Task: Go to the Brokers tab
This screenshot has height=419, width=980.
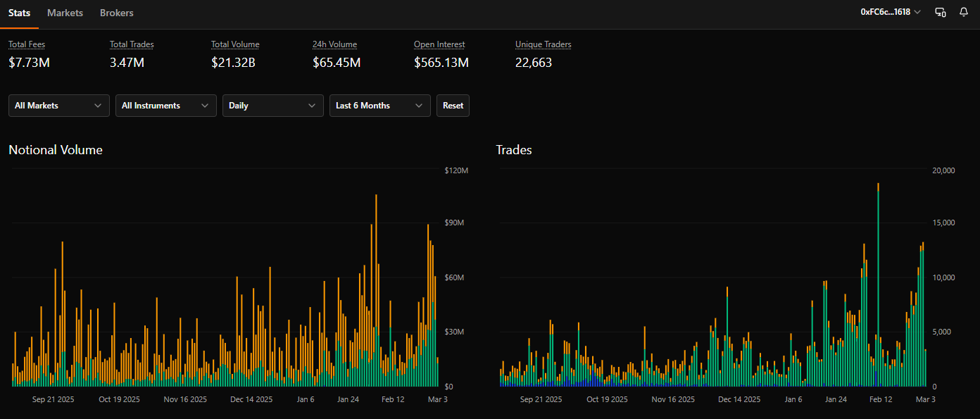Action: (x=117, y=13)
